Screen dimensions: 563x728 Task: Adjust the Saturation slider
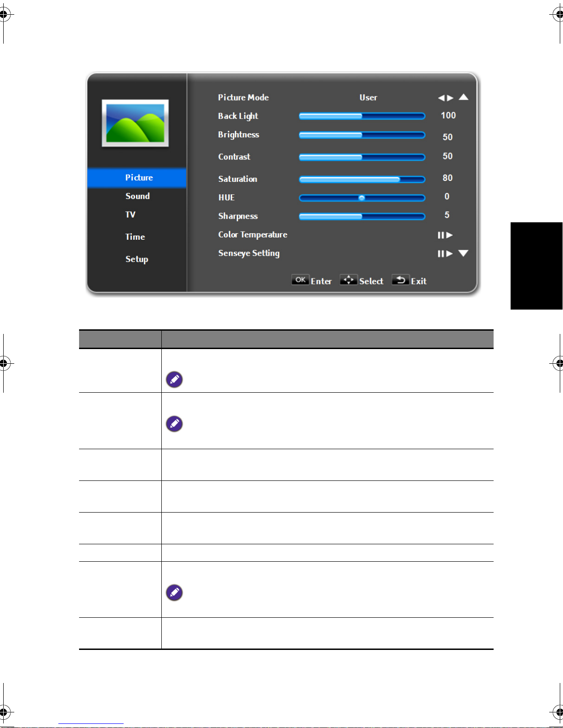[x=362, y=179]
